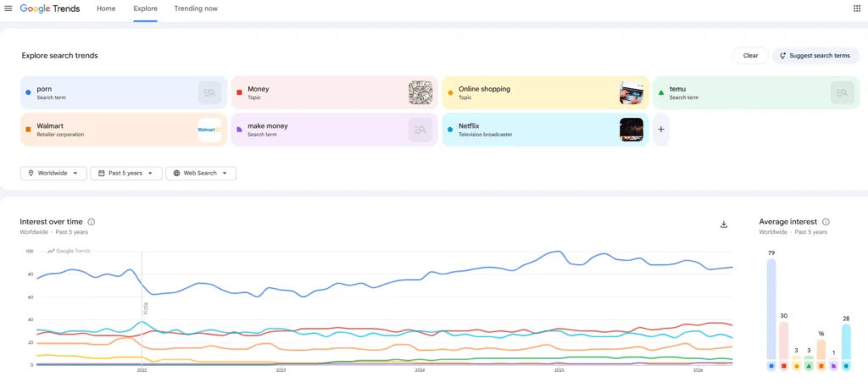Click the Walmart logo thumbnail
The image size is (868, 388).
(x=210, y=130)
